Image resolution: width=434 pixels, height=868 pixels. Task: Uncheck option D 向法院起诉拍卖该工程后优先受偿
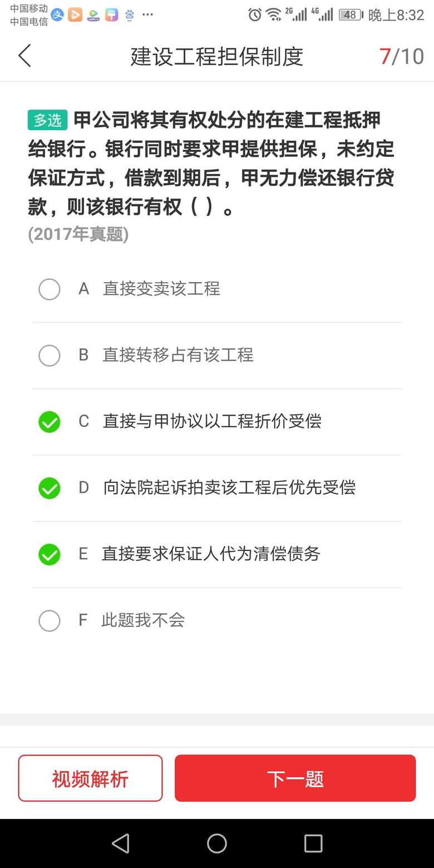(x=50, y=488)
